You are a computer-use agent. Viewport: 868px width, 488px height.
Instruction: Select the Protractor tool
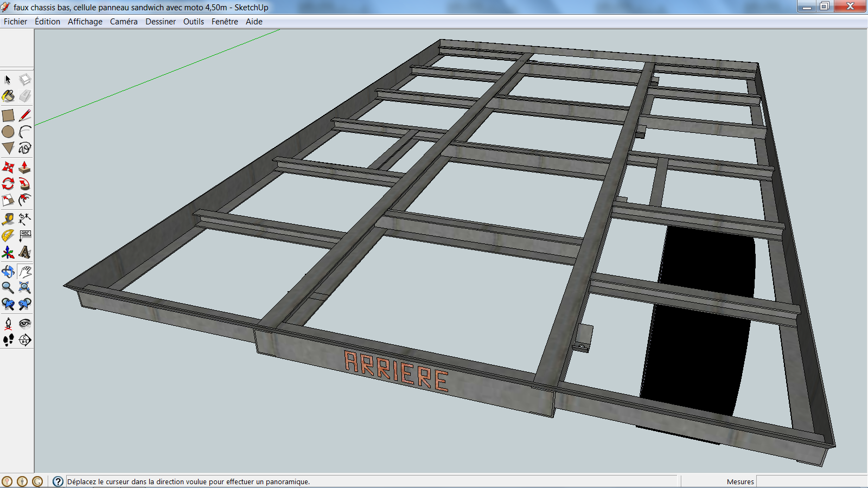tap(8, 236)
